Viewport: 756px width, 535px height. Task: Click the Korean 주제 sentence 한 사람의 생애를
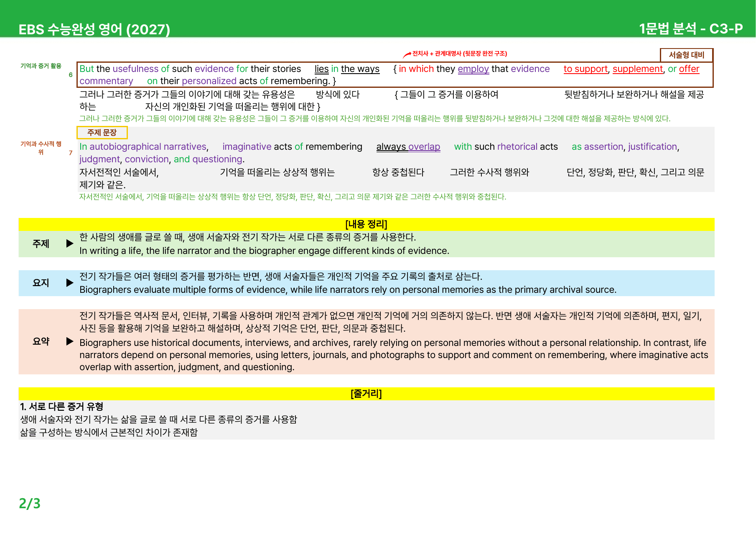tap(248, 237)
